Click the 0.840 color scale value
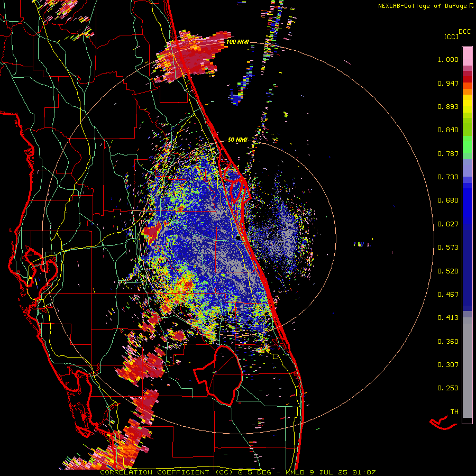The width and height of the screenshot is (476, 476). pos(448,130)
